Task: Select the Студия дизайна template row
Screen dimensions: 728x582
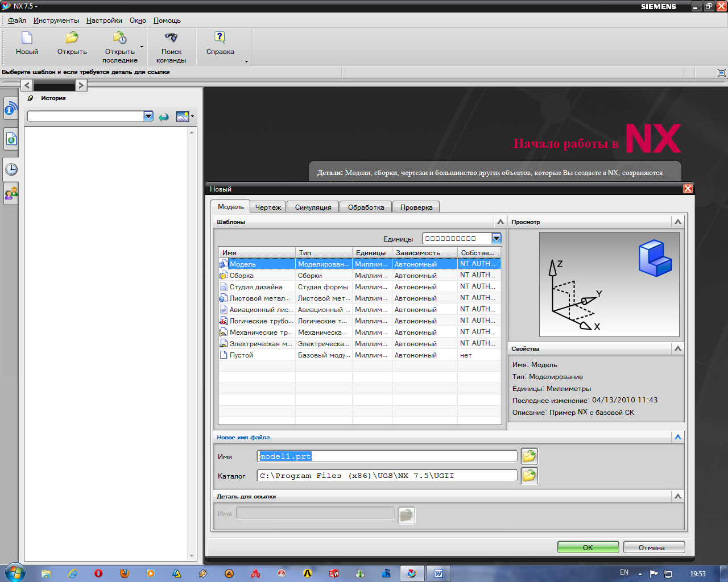Action: [x=359, y=287]
